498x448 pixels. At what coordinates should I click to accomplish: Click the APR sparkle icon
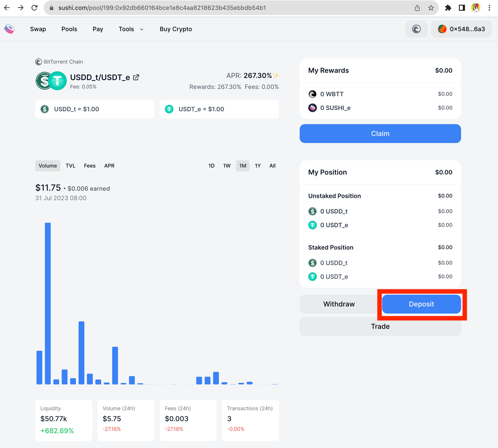point(276,76)
